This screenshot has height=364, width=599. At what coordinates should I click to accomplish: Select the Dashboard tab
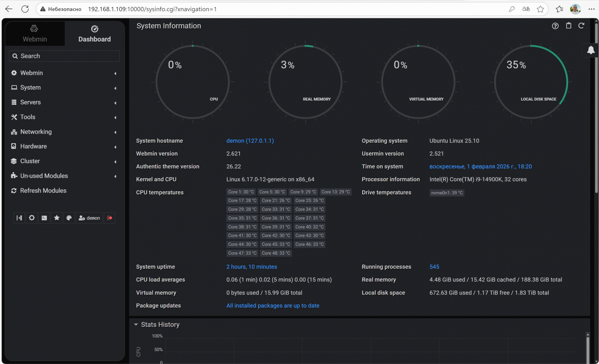pyautogui.click(x=94, y=34)
